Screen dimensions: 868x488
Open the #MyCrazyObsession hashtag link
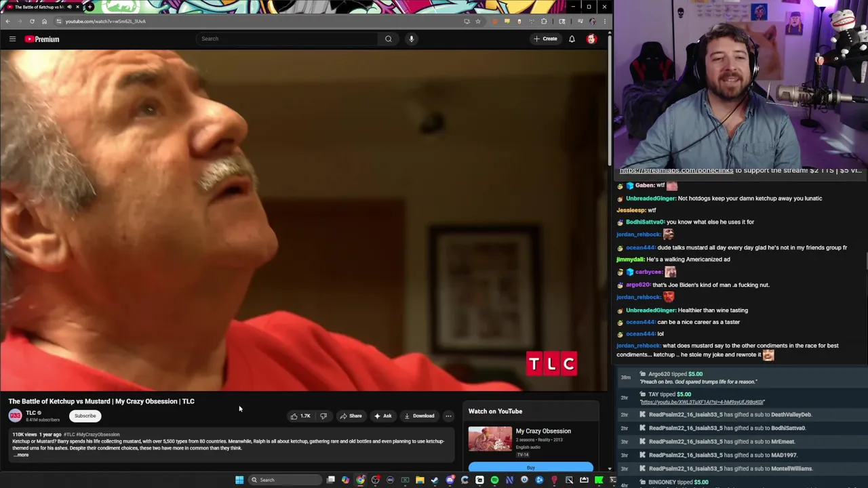(97, 434)
